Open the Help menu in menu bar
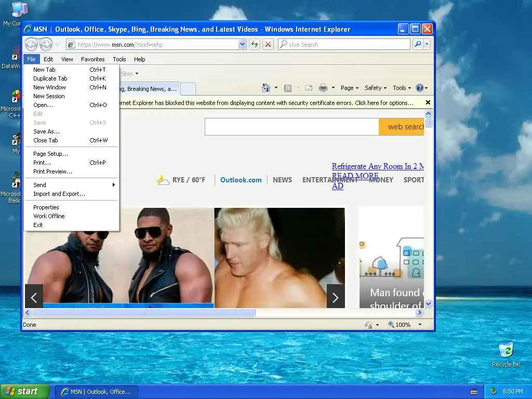This screenshot has height=399, width=532. tap(139, 59)
